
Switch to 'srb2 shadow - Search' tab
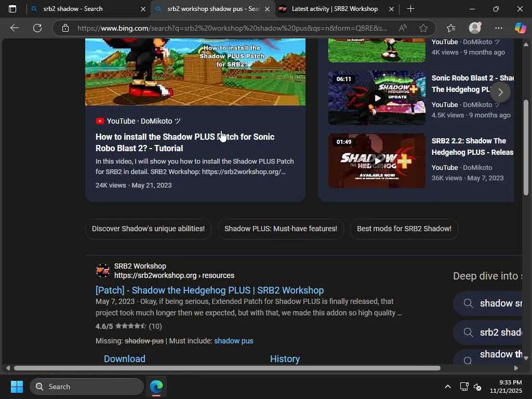point(88,9)
